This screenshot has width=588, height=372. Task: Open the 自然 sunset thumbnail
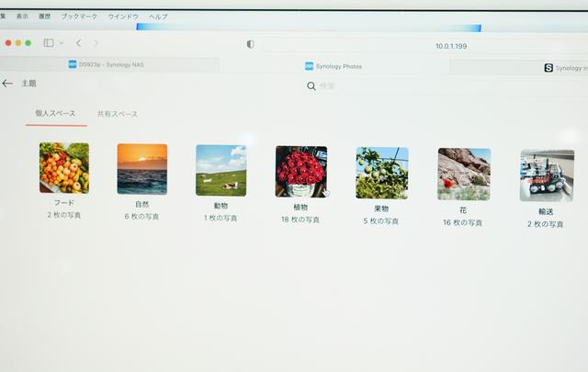click(142, 169)
